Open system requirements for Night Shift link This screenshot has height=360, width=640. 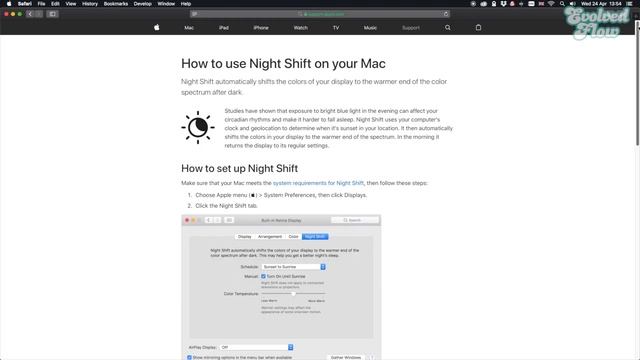click(318, 183)
